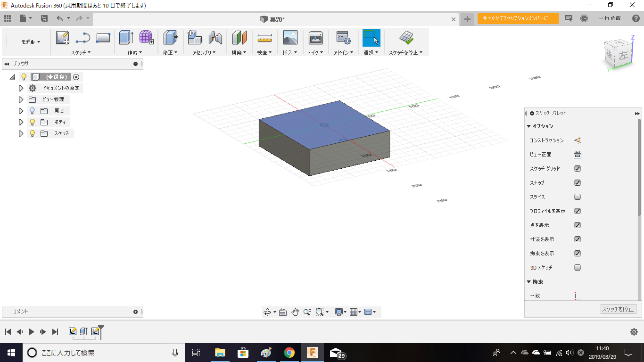Expand the Document Settings node

point(21,88)
